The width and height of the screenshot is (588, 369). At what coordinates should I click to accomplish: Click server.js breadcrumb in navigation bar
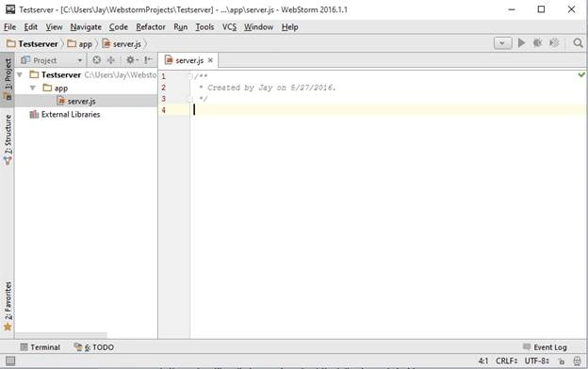(x=122, y=44)
